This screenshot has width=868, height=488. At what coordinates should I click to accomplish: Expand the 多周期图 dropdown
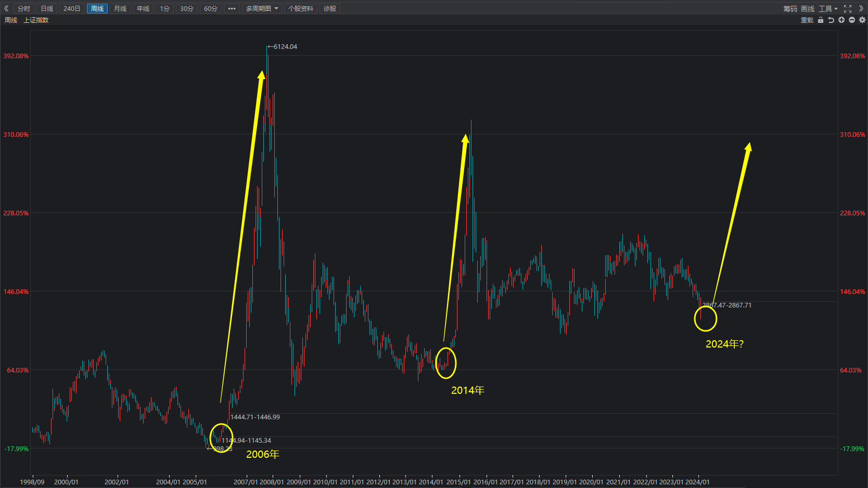tap(262, 9)
